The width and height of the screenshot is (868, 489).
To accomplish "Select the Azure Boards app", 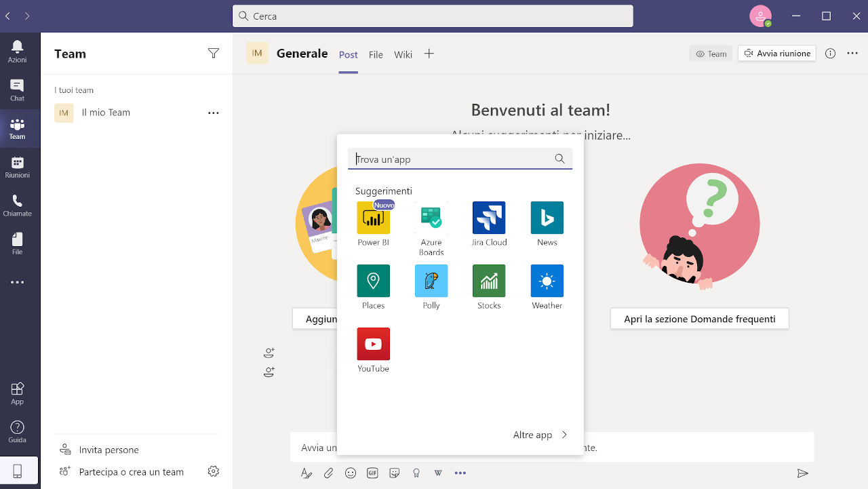I will (x=431, y=229).
